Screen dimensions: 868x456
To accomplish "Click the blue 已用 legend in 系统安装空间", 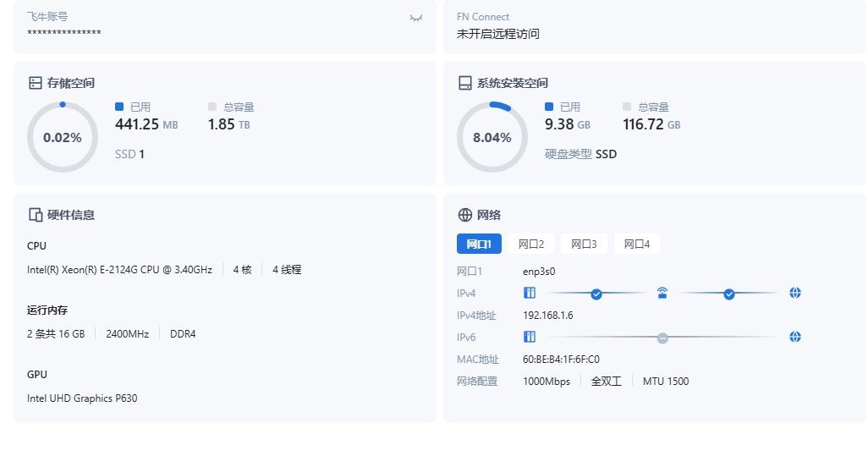I will 563,107.
